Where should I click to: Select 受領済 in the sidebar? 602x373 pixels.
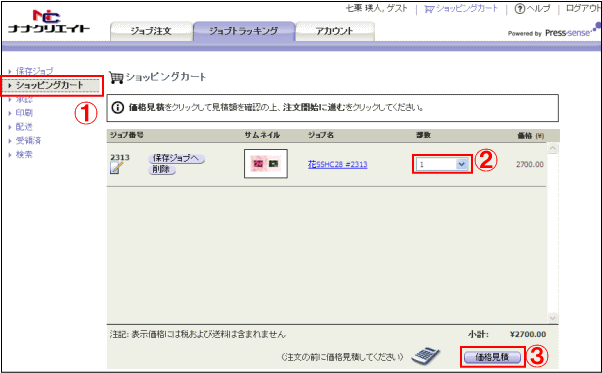pos(28,140)
